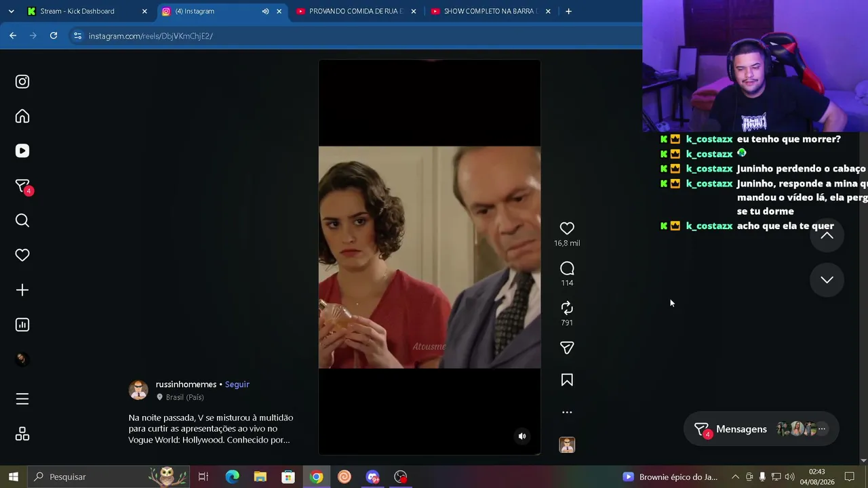This screenshot has width=868, height=488.
Task: Open Task View on taskbar
Action: click(x=203, y=476)
